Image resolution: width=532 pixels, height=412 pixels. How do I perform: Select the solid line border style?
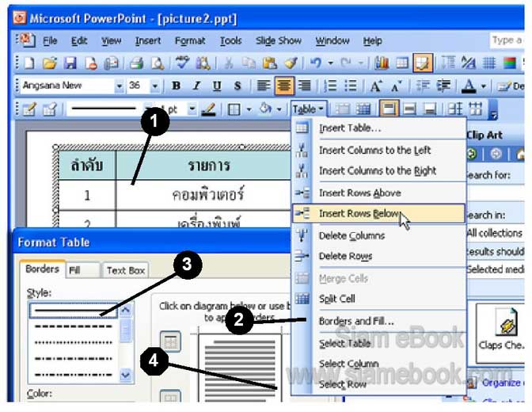click(74, 311)
